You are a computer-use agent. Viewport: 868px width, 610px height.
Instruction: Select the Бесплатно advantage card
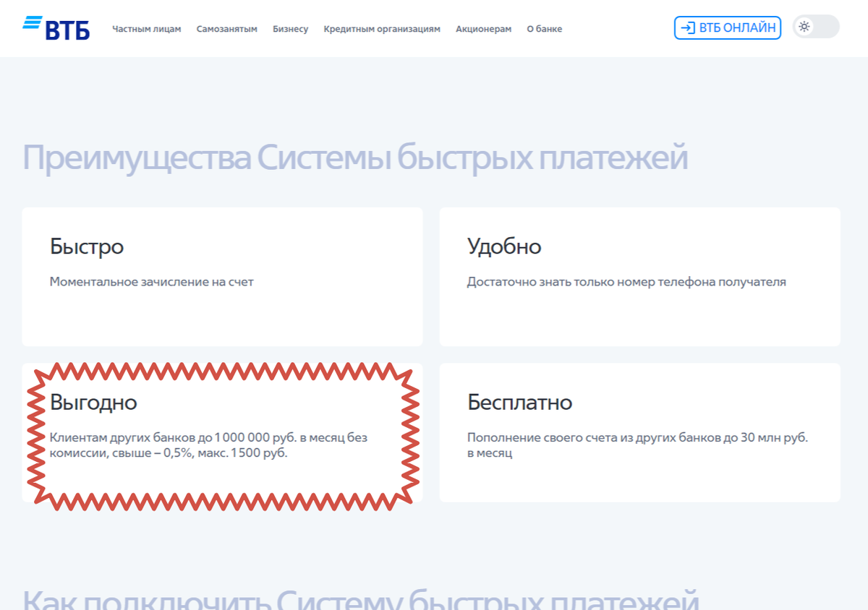click(x=639, y=433)
